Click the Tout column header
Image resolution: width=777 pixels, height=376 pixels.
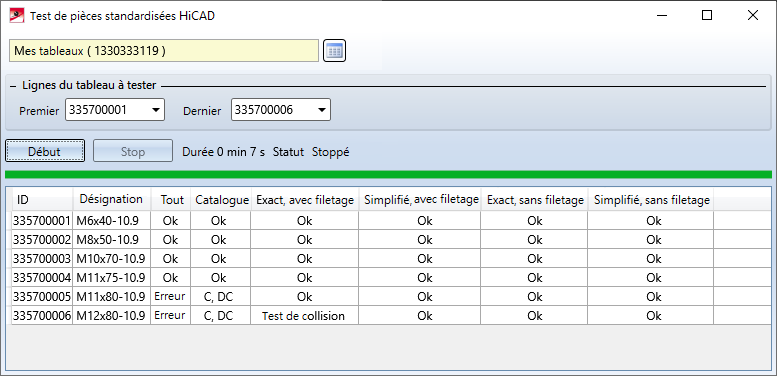click(171, 200)
